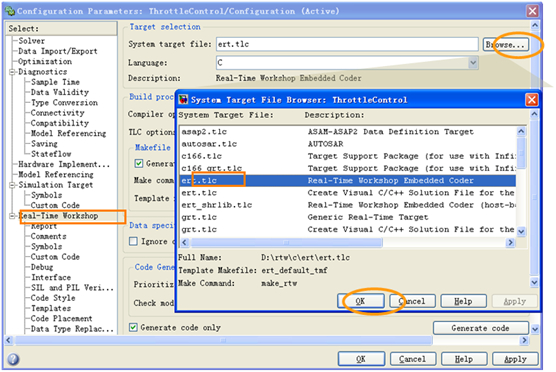The image size is (556, 372).
Task: Collapse the Diagnostics tree node
Action: click(12, 72)
